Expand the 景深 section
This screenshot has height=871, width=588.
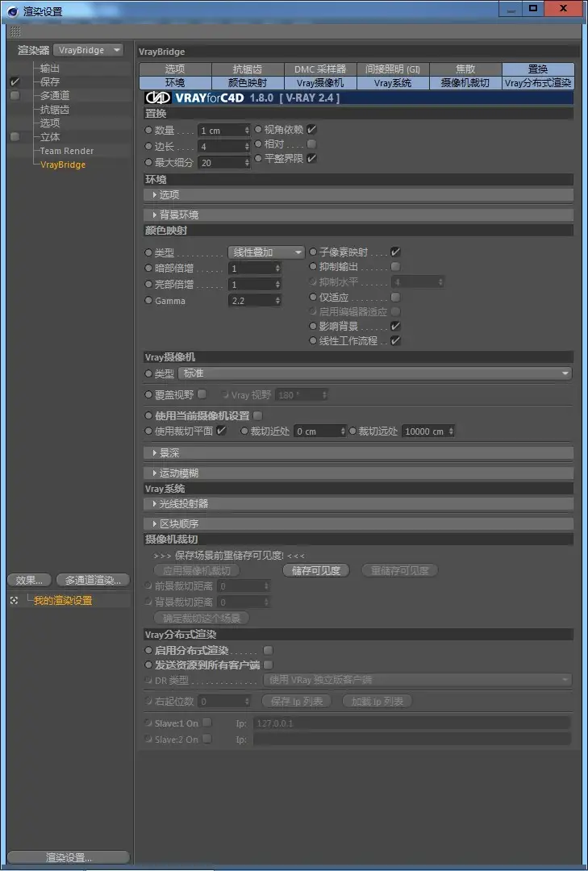358,453
